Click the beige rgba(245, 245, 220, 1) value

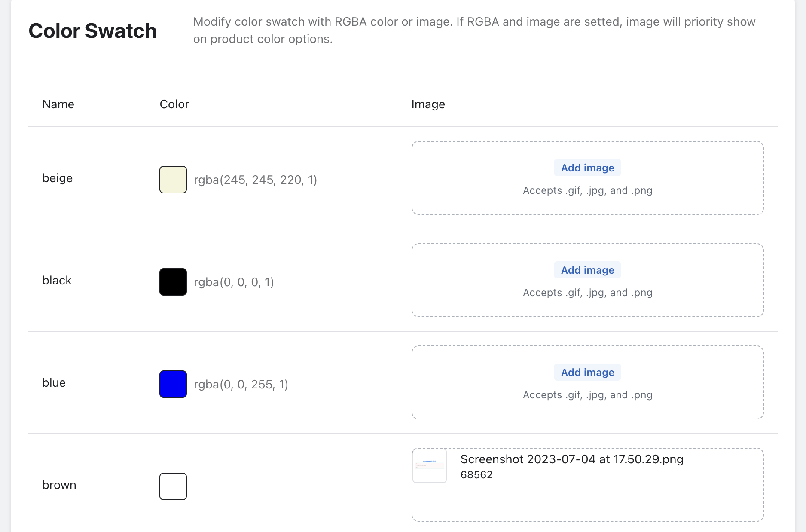[255, 180]
